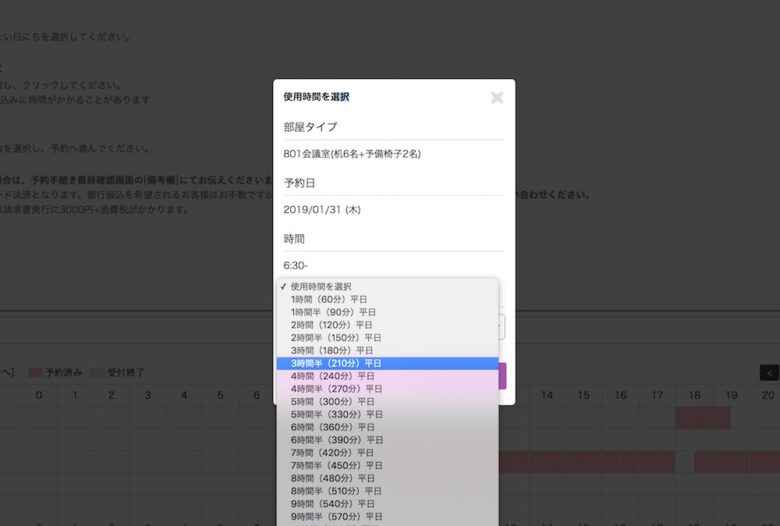Select 8時間（480分）平日 duration

(388, 478)
